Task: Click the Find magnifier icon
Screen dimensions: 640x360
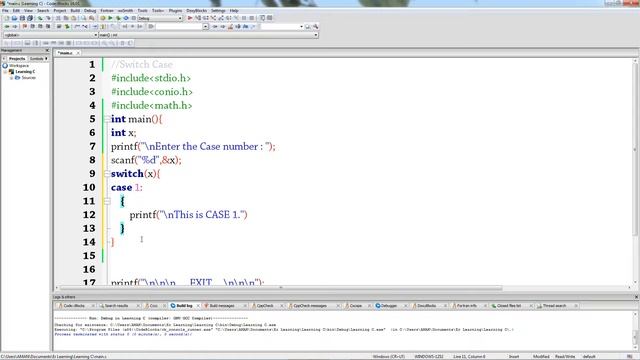Action: (x=84, y=18)
